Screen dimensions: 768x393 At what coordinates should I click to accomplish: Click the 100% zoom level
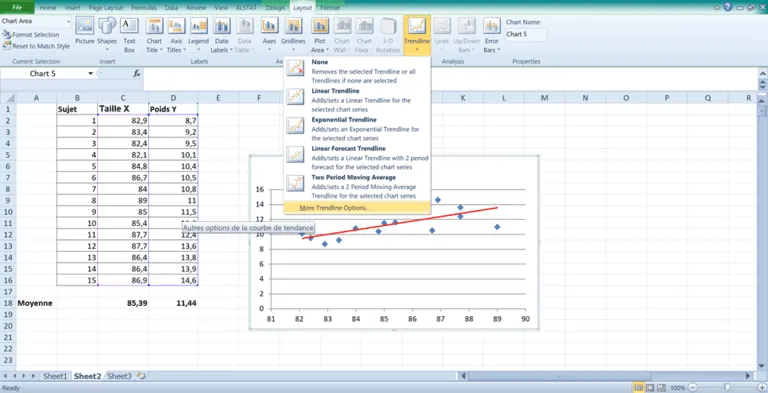click(678, 388)
